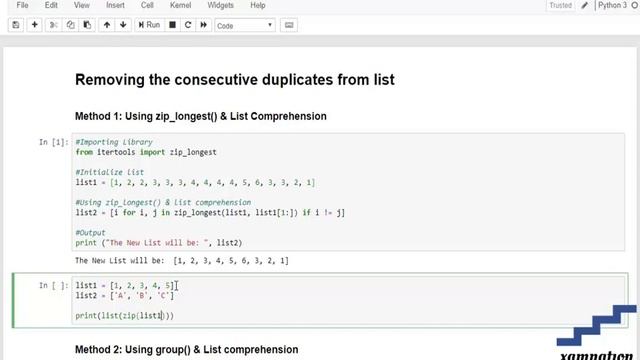Select the Method 1 zip_longest heading
Screen dimensions: 640x360
tap(201, 116)
